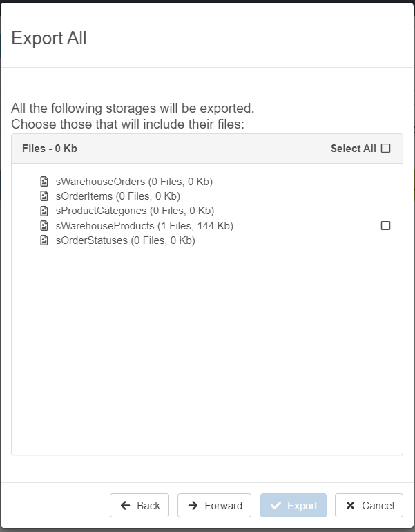This screenshot has width=415, height=532.
Task: Select the sWarehouseOrders storage entry
Action: (134, 182)
